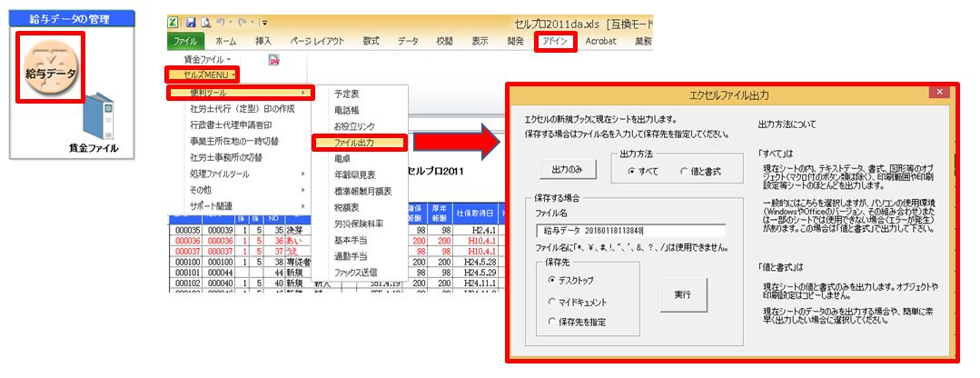980x378 pixels.
Task: Choose ファイル出力 from the submenu
Action: pyautogui.click(x=360, y=143)
